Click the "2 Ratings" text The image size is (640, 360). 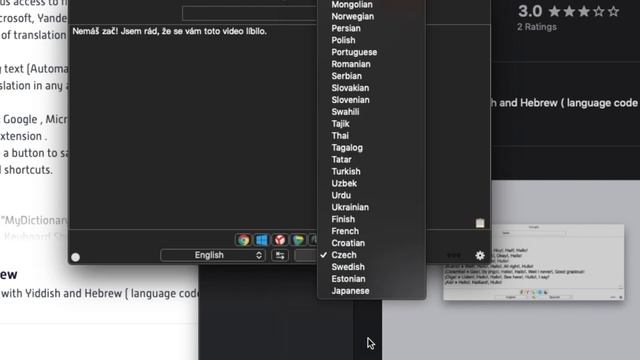(537, 27)
